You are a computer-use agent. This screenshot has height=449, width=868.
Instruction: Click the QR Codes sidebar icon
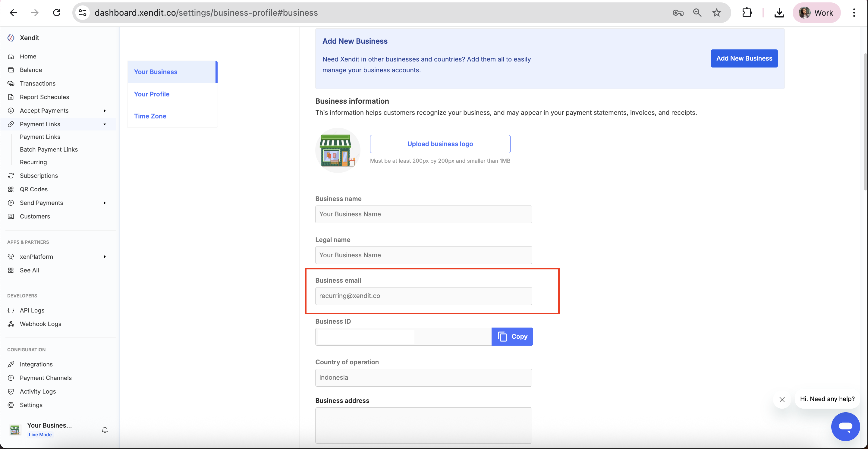[11, 189]
